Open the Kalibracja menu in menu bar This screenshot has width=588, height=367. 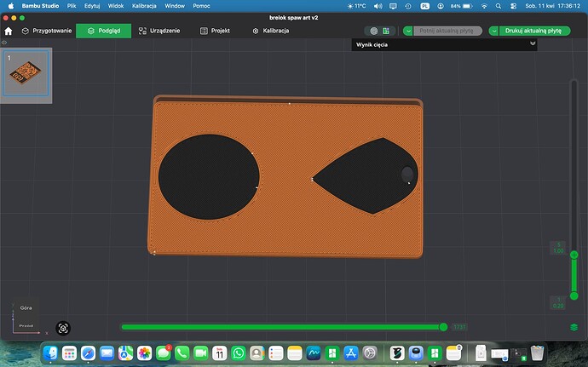144,6
